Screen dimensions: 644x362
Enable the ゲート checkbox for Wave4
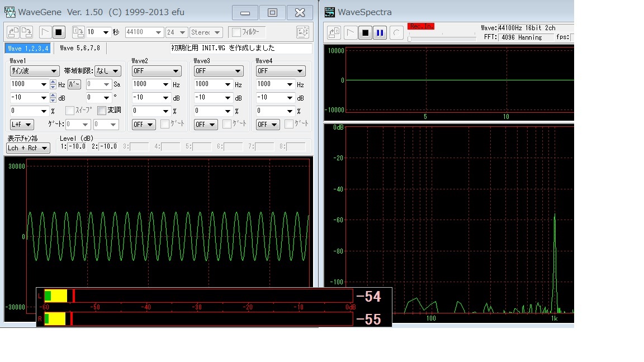[288, 124]
